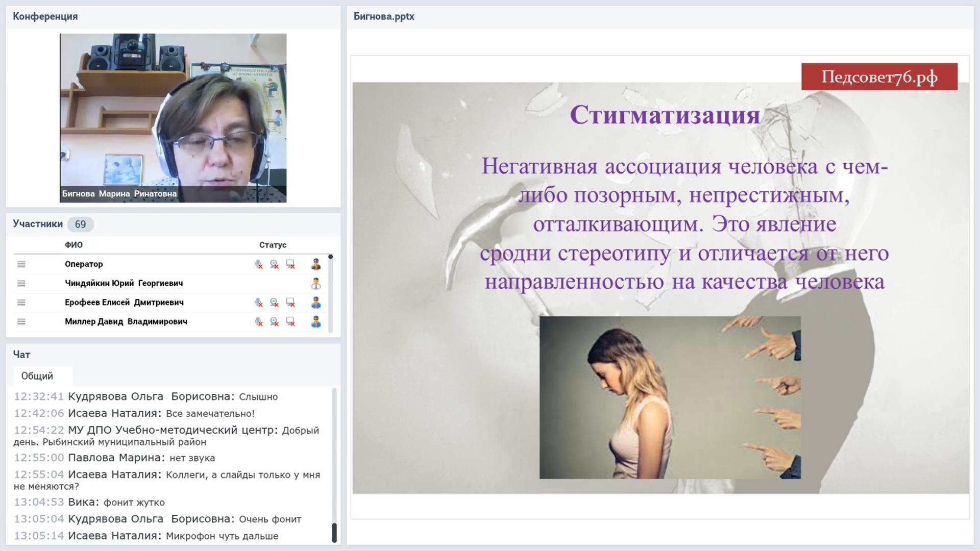Click the muted microphone icon for Оператор
This screenshot has height=551, width=980.
[x=259, y=264]
